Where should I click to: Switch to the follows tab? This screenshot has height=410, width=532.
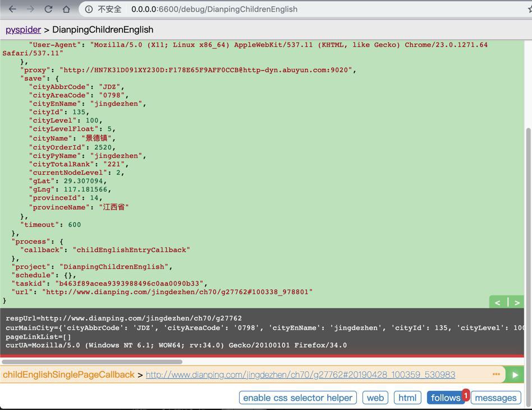pos(446,398)
